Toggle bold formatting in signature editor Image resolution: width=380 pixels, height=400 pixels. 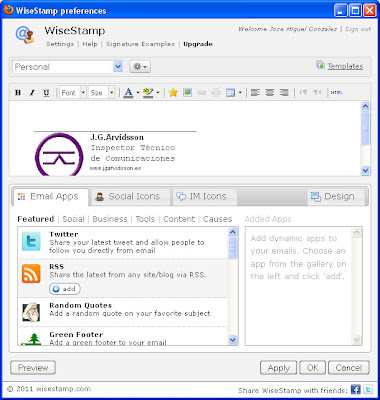point(18,93)
